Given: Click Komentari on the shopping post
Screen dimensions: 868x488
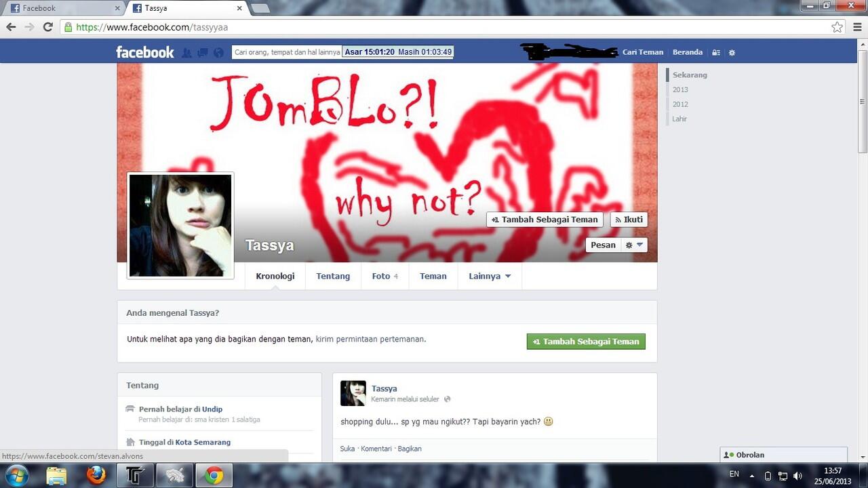Looking at the screenshot, I should tap(376, 449).
